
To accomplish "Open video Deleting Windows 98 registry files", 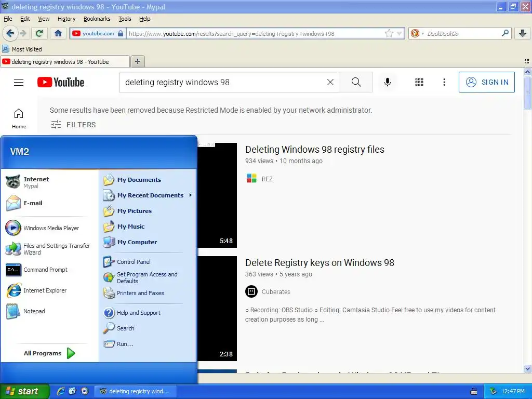I will (315, 149).
